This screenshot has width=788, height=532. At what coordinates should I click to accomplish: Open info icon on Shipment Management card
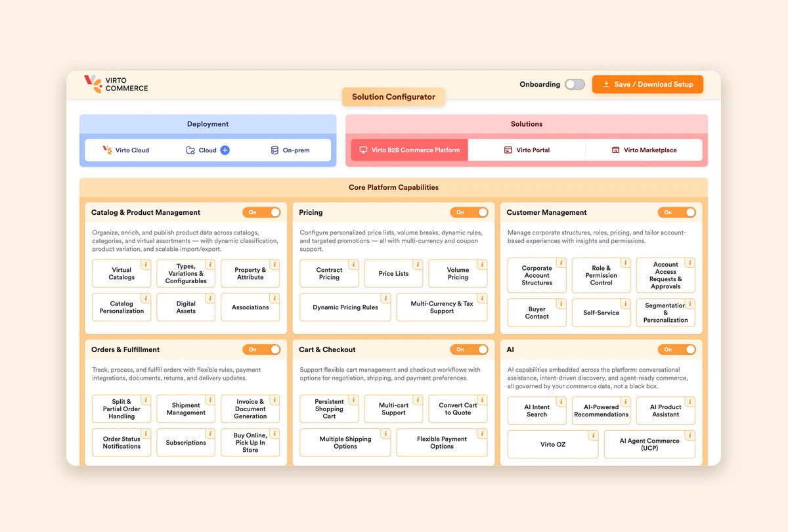click(x=210, y=399)
